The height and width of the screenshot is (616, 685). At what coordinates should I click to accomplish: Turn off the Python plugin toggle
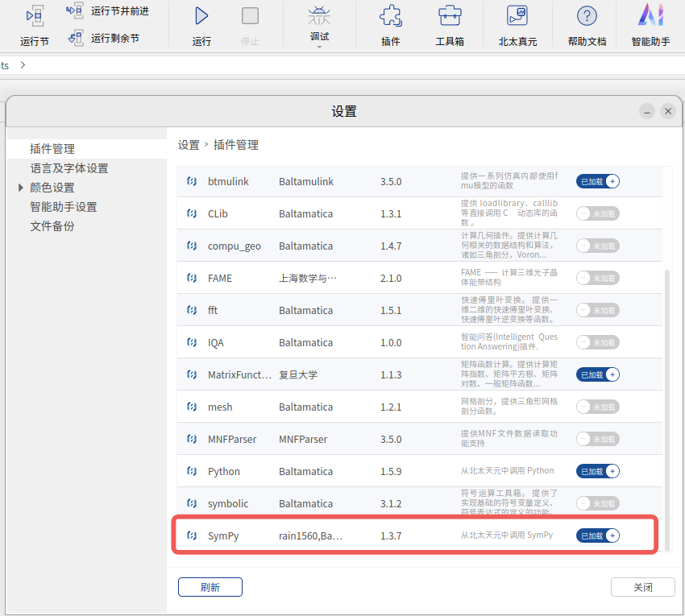coord(597,471)
